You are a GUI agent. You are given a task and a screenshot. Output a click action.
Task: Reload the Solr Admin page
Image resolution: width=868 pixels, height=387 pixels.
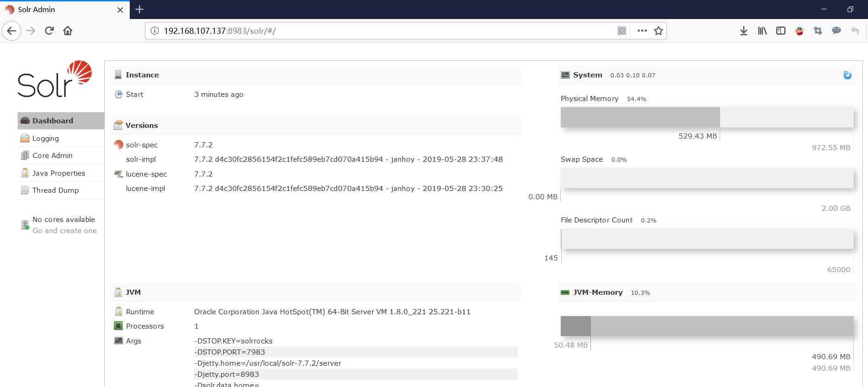coord(49,31)
